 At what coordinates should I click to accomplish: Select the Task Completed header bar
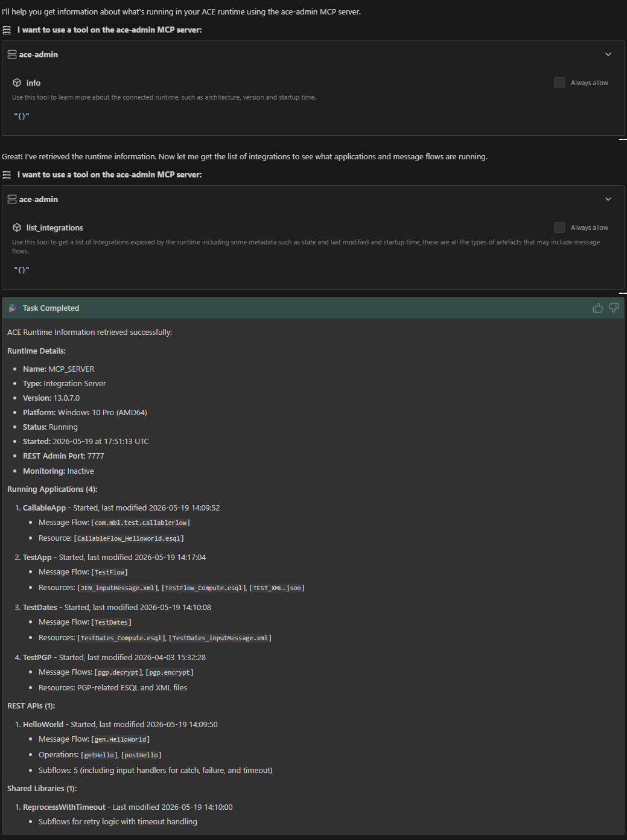[x=313, y=308]
